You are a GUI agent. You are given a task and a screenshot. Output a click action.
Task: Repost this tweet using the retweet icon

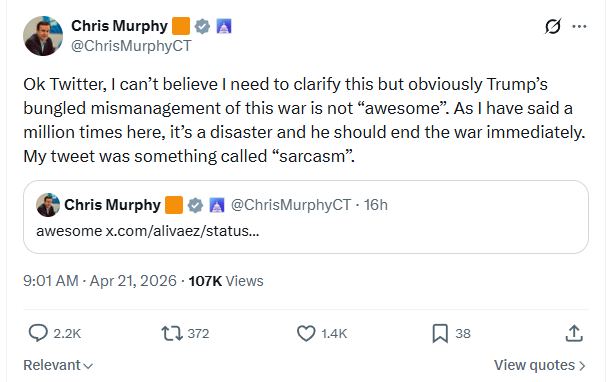(x=172, y=333)
